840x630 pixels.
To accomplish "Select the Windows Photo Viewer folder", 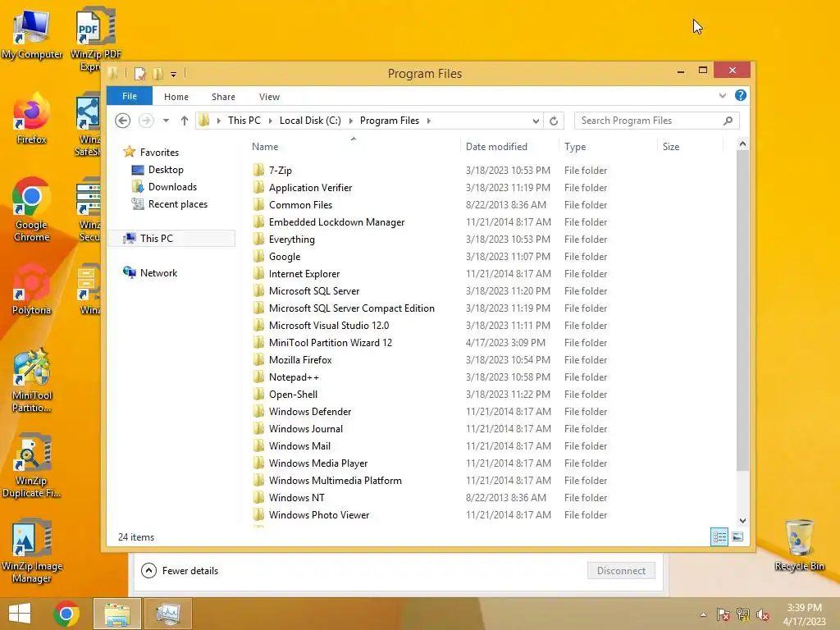I will click(319, 515).
